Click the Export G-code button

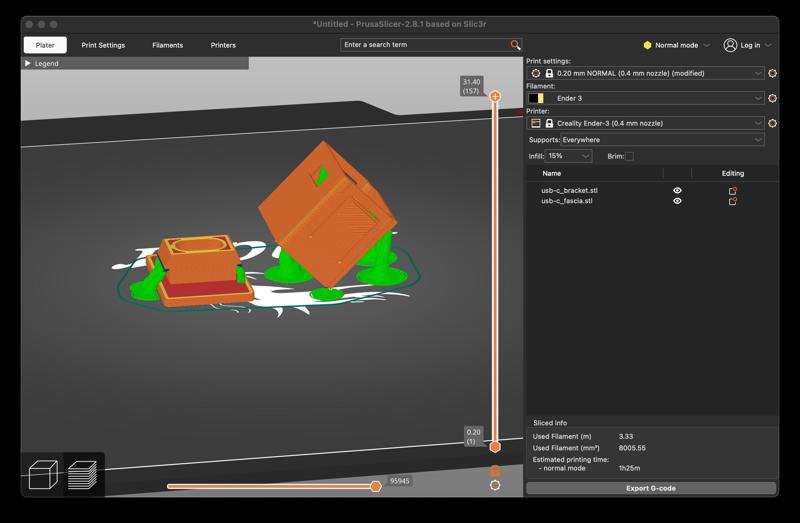pyautogui.click(x=651, y=488)
